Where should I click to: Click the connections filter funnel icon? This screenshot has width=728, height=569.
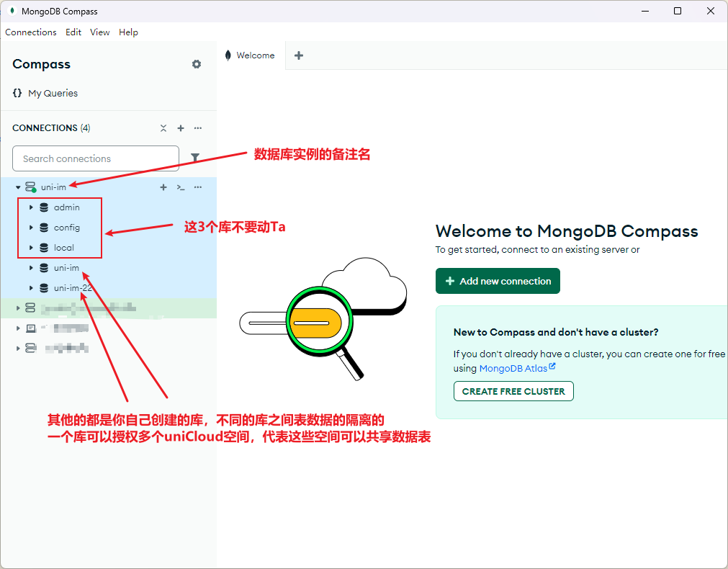click(195, 158)
